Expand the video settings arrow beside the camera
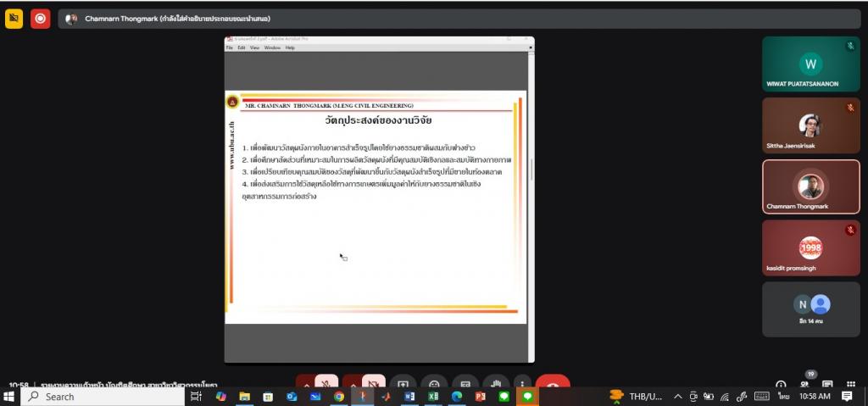The width and height of the screenshot is (868, 406). pyautogui.click(x=353, y=384)
